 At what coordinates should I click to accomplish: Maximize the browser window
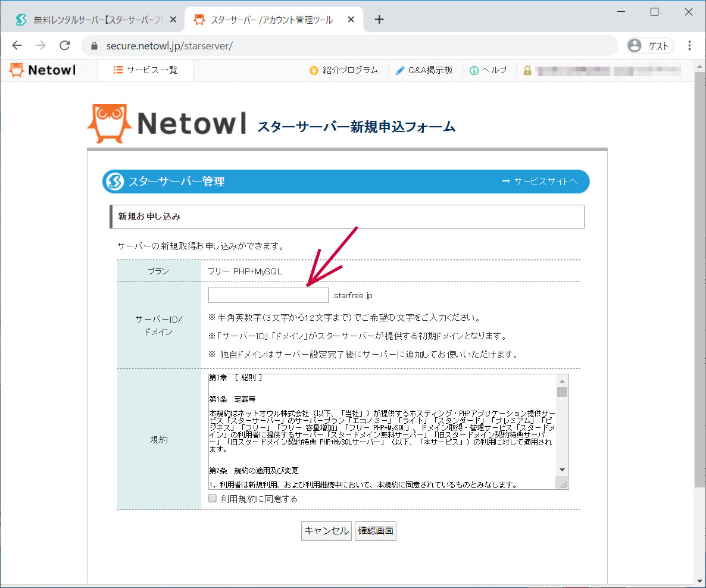click(655, 12)
